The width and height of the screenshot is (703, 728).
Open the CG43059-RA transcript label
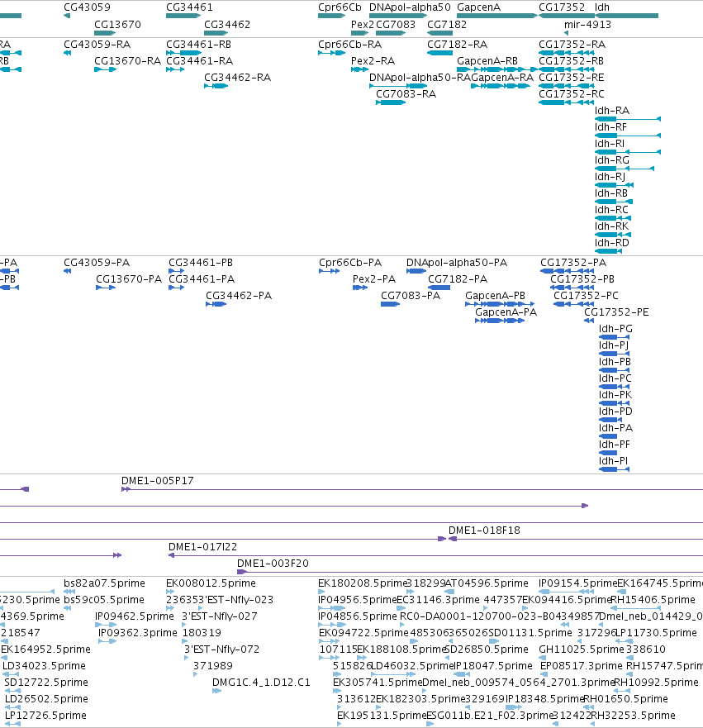tap(97, 45)
